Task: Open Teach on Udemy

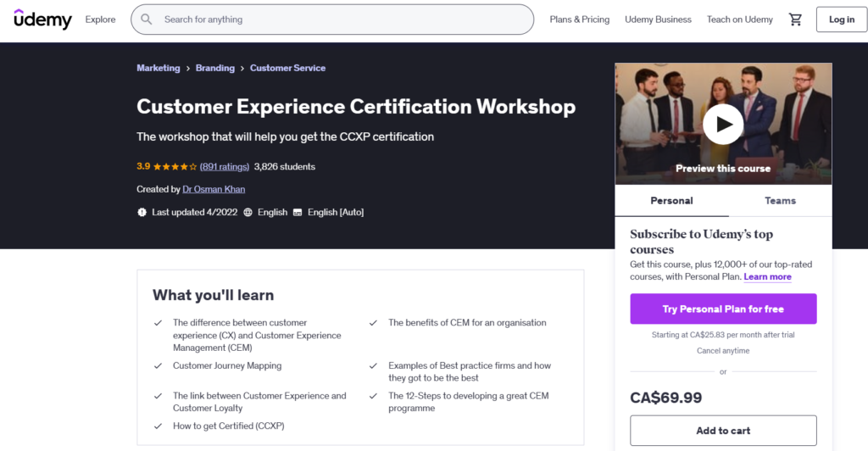Action: (x=739, y=19)
